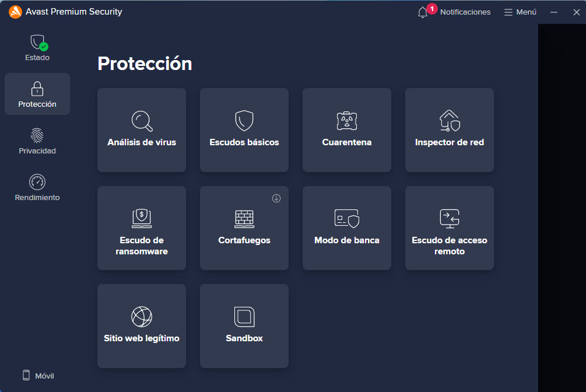The height and width of the screenshot is (392, 586).
Task: Open Sitio web legítimo globe tile
Action: [142, 326]
